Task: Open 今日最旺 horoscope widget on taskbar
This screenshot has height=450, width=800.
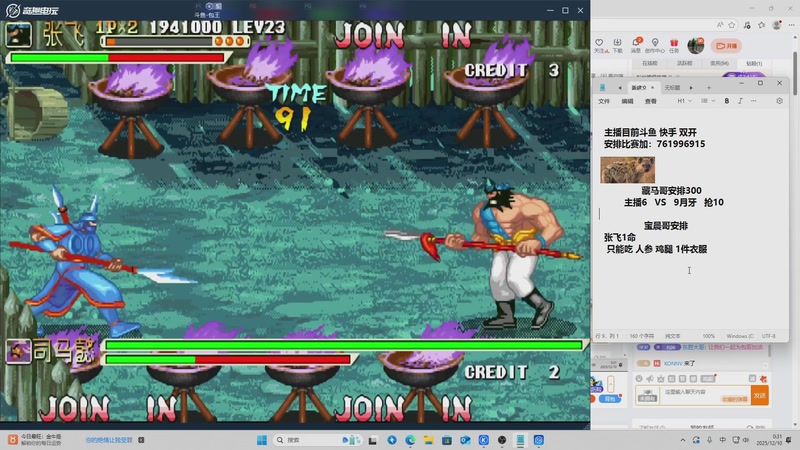Action: pos(36,440)
